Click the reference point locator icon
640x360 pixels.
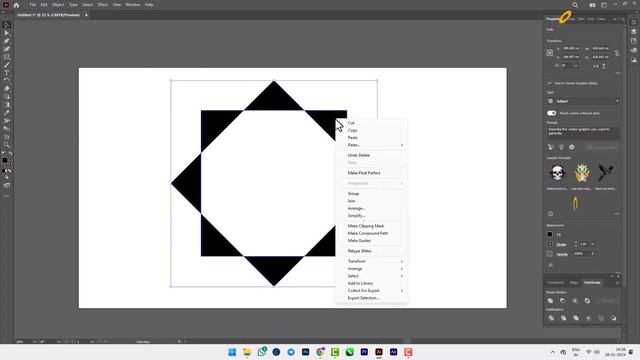pyautogui.click(x=550, y=53)
